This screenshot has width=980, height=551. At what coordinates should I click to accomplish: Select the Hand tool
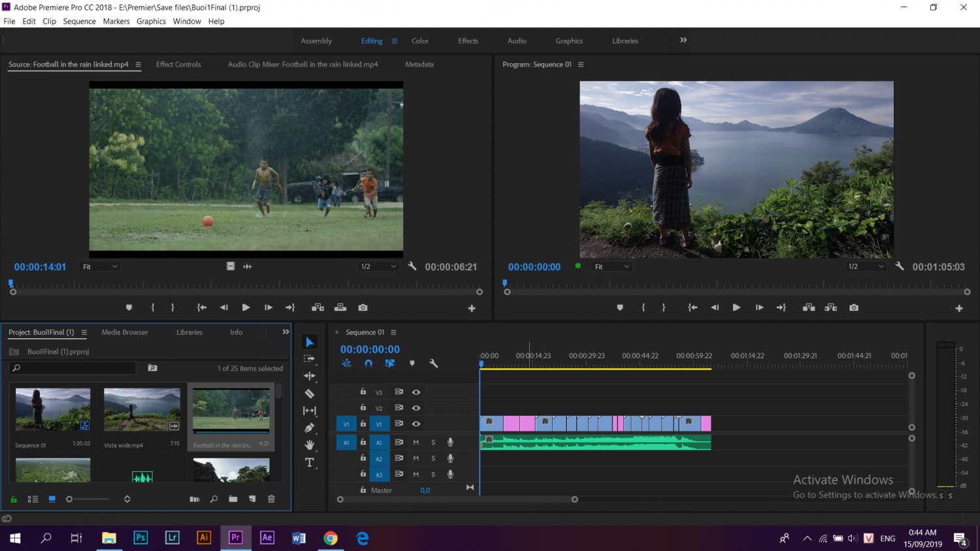tap(310, 445)
